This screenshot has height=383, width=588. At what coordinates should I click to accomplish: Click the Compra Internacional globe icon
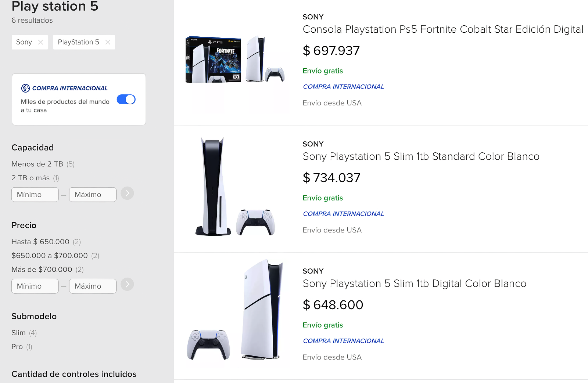pyautogui.click(x=25, y=88)
